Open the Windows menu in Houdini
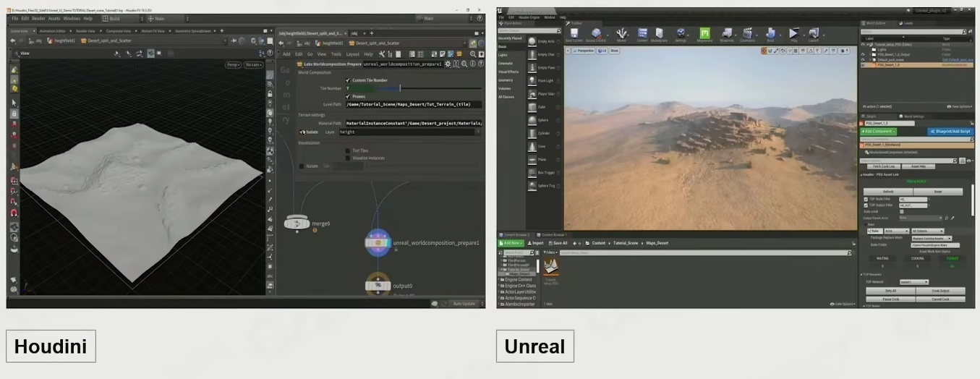This screenshot has height=379, width=980. [x=72, y=18]
